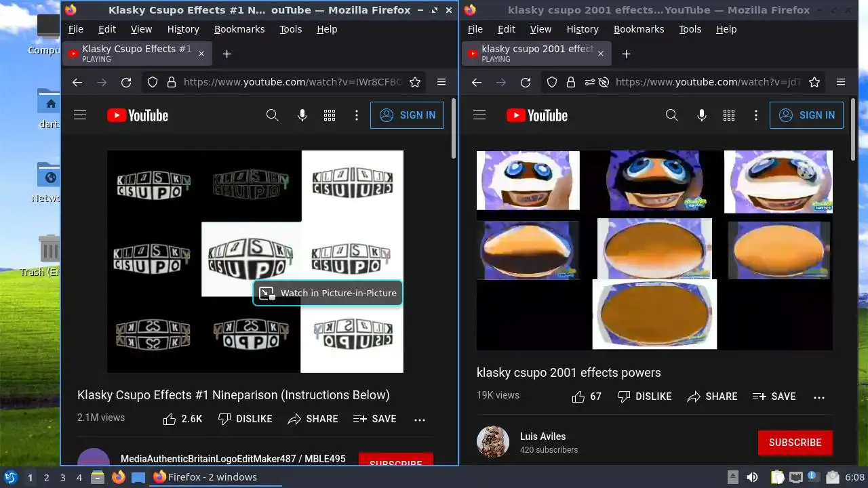Open Tools menu in right window
This screenshot has height=488, width=868.
pos(690,29)
